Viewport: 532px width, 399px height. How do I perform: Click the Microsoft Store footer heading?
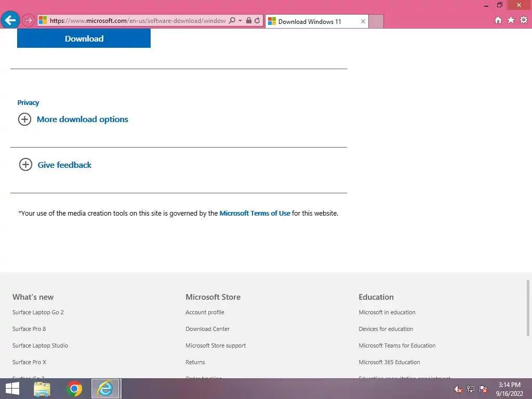point(213,297)
